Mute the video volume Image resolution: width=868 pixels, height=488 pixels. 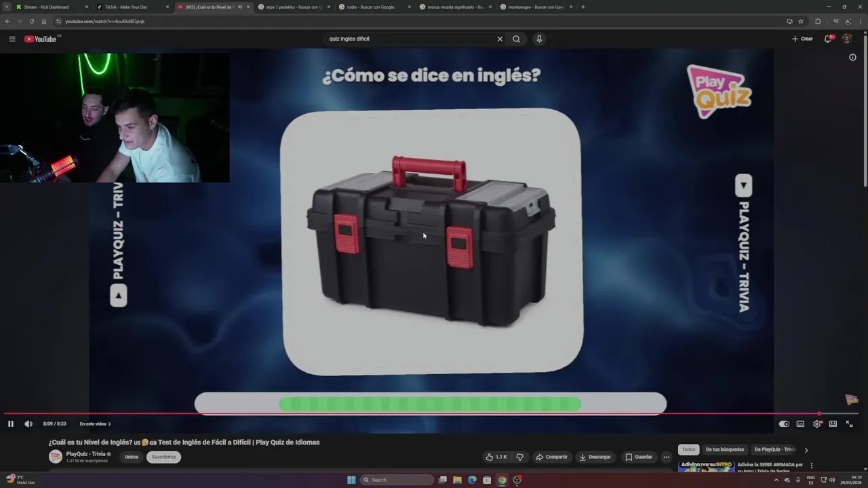coord(28,424)
